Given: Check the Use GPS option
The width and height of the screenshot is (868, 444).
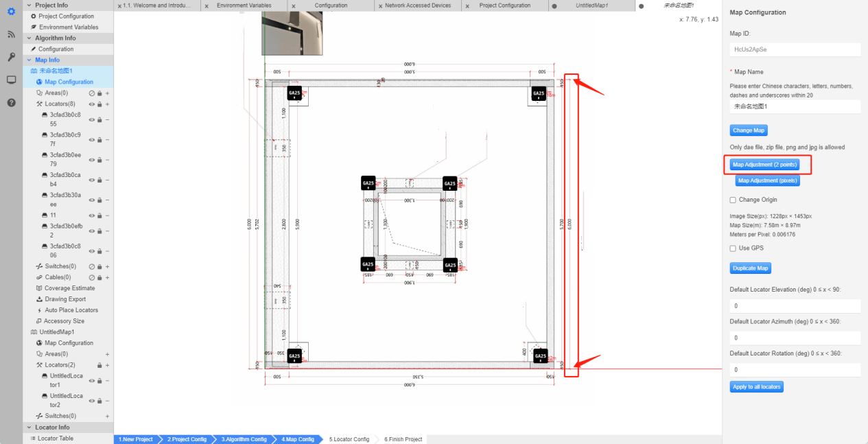Looking at the screenshot, I should pyautogui.click(x=733, y=248).
